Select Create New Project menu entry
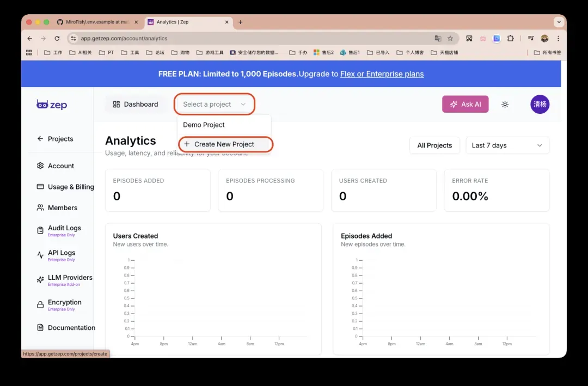Screen dimensions: 588x386 tap(224, 144)
